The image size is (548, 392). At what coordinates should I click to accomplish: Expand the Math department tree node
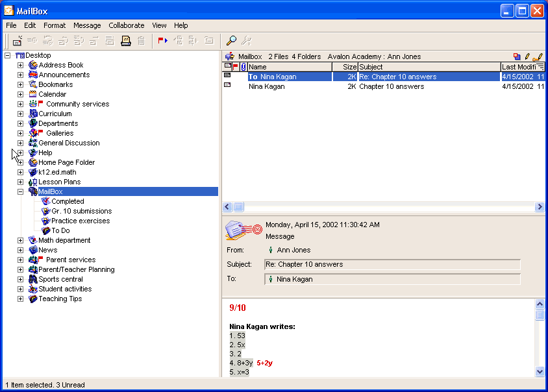coord(20,240)
